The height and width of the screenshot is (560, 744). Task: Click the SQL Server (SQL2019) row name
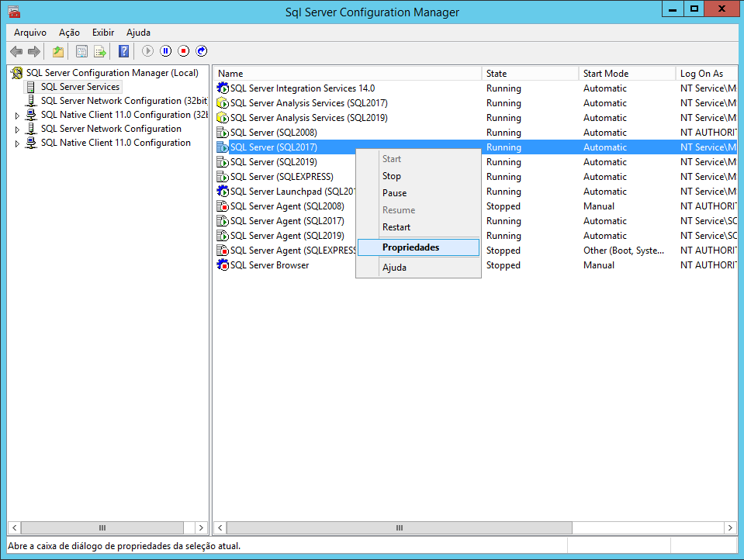(274, 162)
